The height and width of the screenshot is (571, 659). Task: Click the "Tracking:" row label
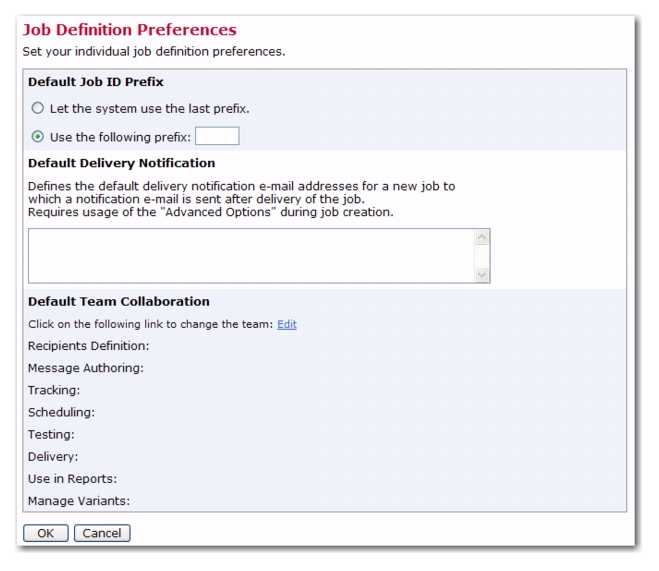[x=54, y=391]
